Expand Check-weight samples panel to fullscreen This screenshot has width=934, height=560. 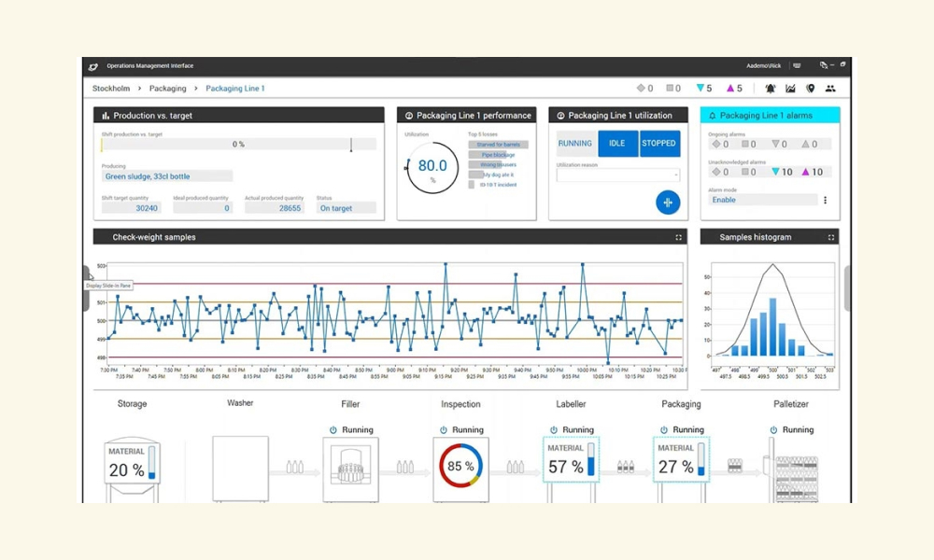678,237
